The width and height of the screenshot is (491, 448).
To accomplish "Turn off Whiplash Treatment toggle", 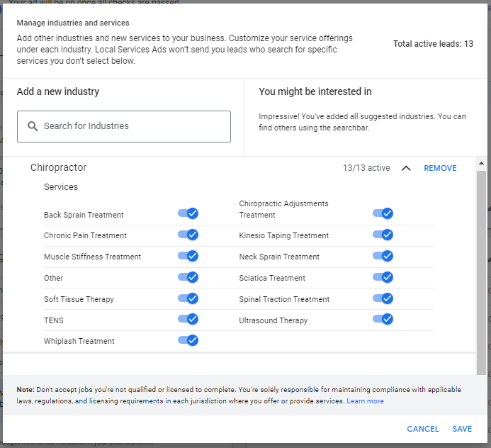I will (x=188, y=341).
